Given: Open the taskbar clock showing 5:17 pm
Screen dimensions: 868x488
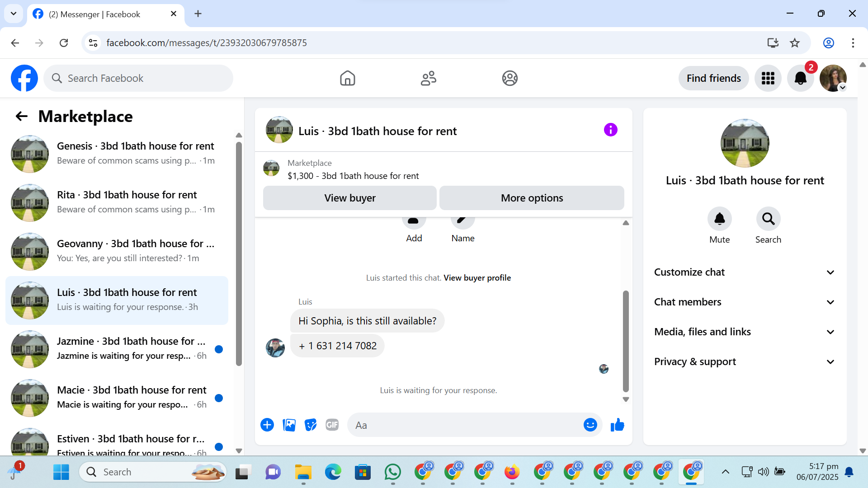Looking at the screenshot, I should coord(817,472).
